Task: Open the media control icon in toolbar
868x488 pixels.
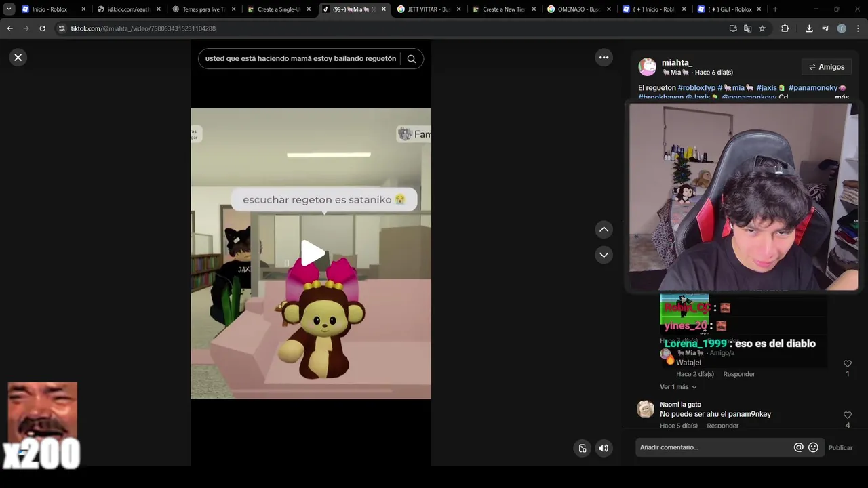Action: pos(825,28)
